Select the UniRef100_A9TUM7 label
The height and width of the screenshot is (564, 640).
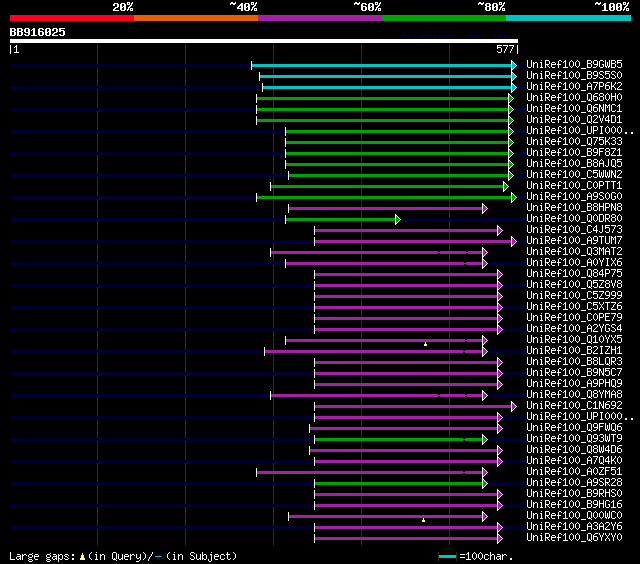click(574, 240)
